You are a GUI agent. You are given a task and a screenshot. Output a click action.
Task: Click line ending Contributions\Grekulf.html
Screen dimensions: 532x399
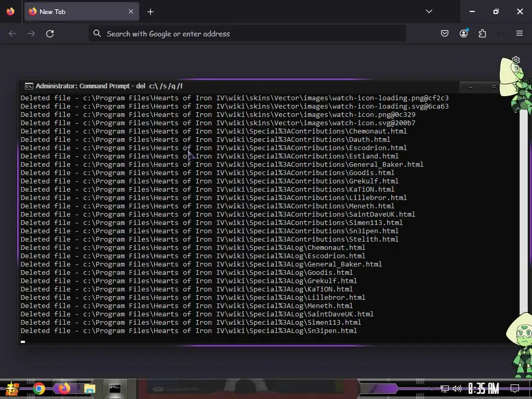click(209, 181)
